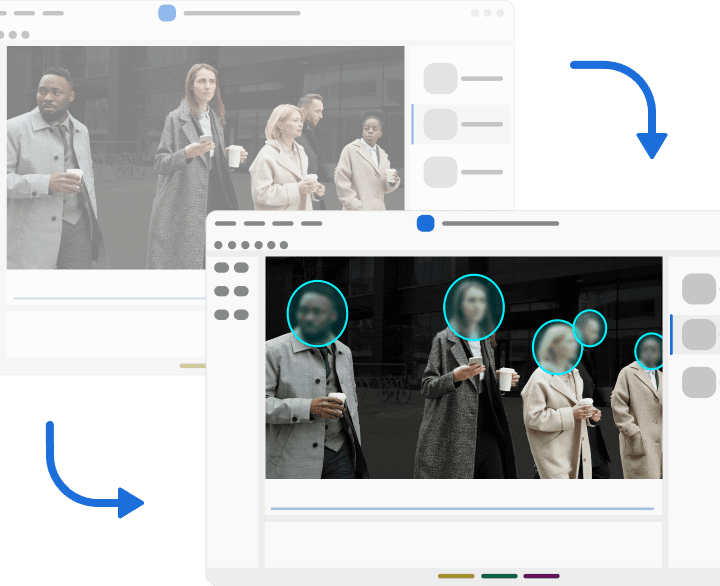Select the top thumbnail in the front window's right sidebar
This screenshot has height=586, width=720.
click(699, 288)
